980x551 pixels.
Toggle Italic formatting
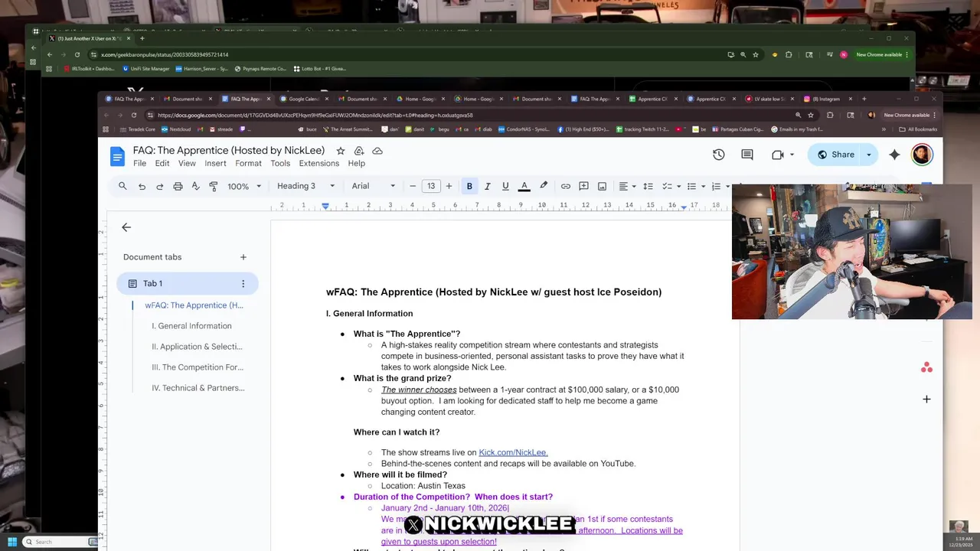coord(487,186)
